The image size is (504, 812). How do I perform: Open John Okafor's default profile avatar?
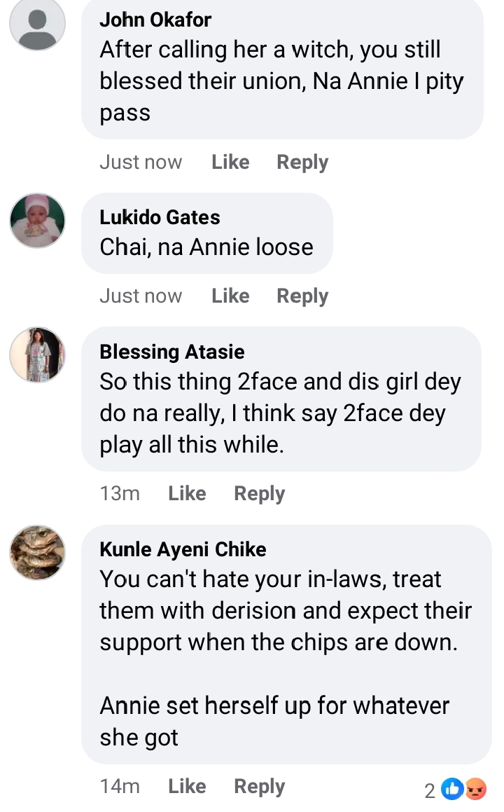37,22
